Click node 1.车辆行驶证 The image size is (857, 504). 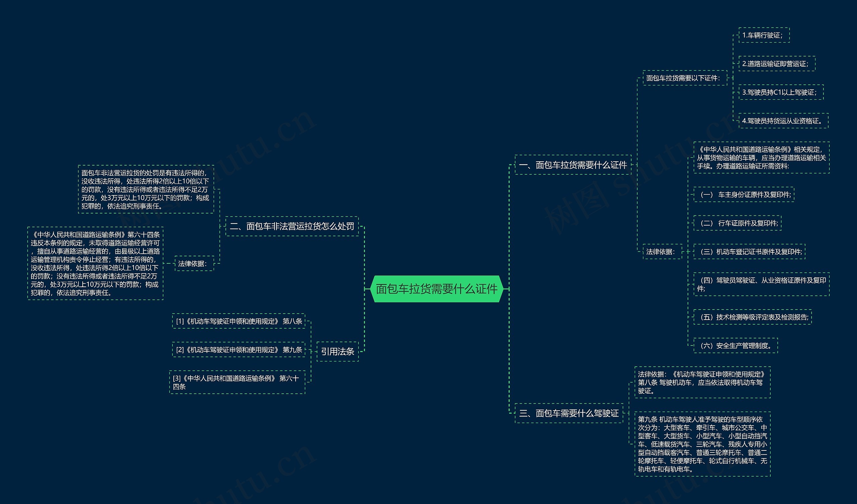[x=764, y=35]
